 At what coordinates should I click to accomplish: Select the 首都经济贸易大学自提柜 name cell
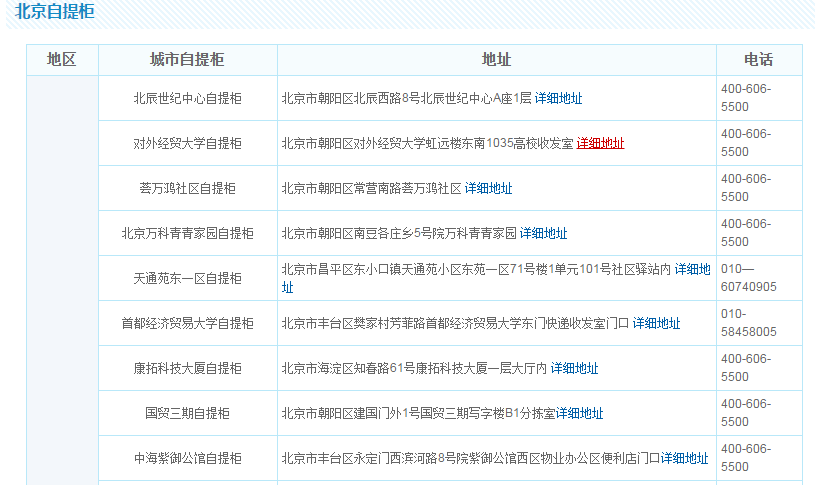pos(188,323)
